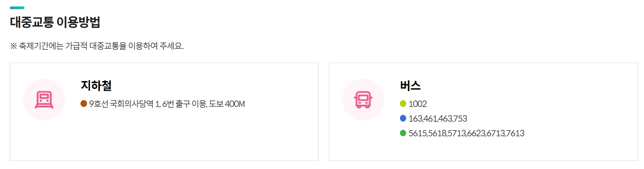Click the brown Line 9 color dot
This screenshot has width=644, height=169.
[x=84, y=103]
